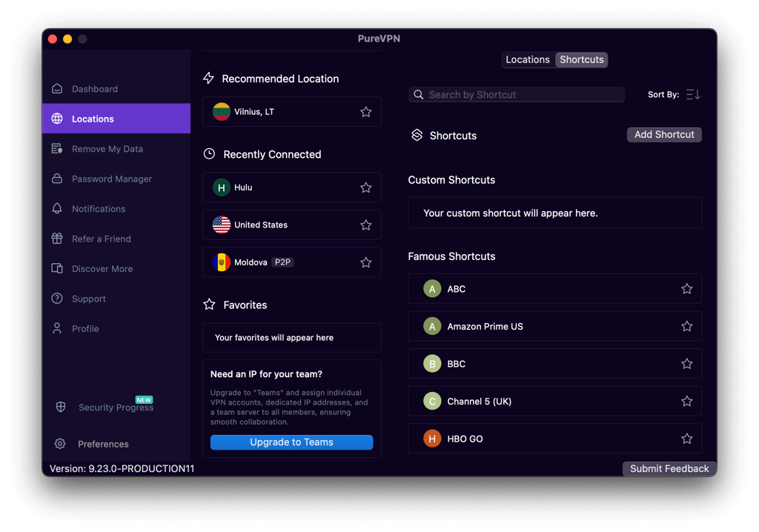Viewport: 759px width, 532px height.
Task: Click the HBO GO shortcut name
Action: (x=465, y=439)
